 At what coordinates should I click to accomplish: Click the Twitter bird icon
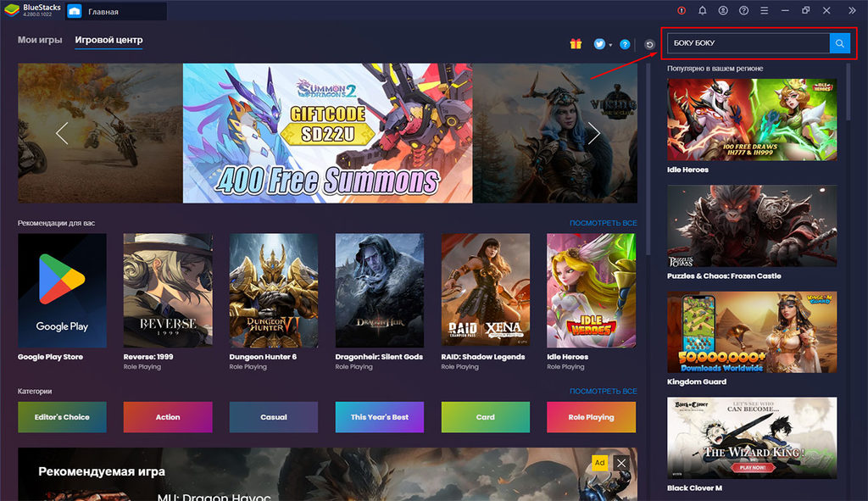coord(599,44)
